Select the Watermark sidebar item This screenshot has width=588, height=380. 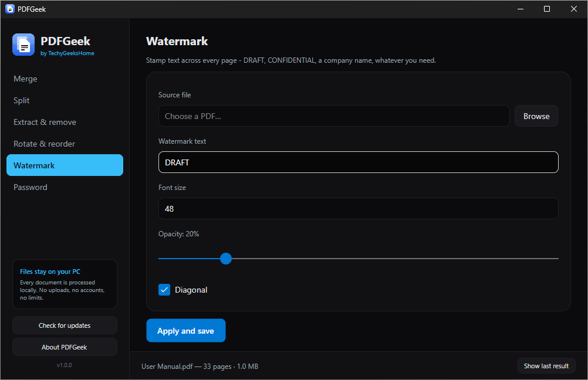point(65,165)
